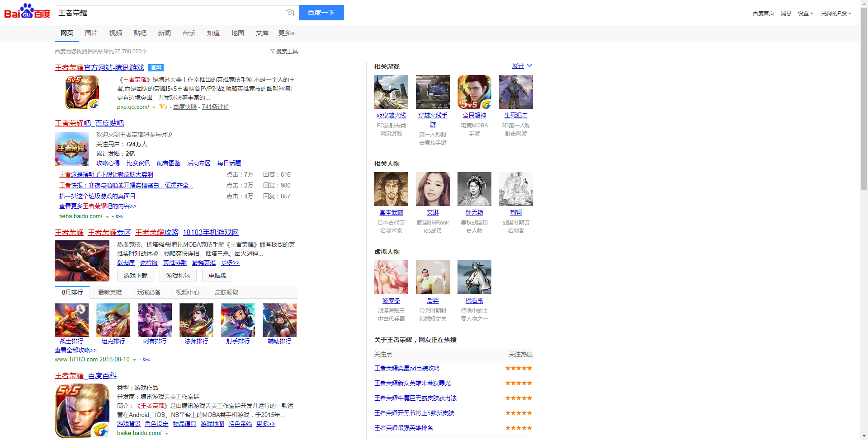This screenshot has width=868, height=440.
Task: Open hot search 王者荣耀最强英雄排名
Action: [404, 428]
